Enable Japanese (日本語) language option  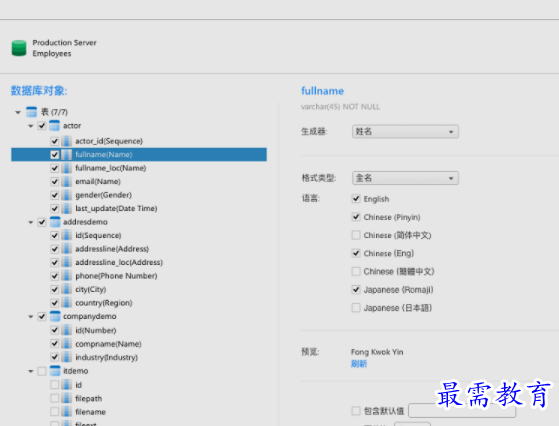coord(356,308)
